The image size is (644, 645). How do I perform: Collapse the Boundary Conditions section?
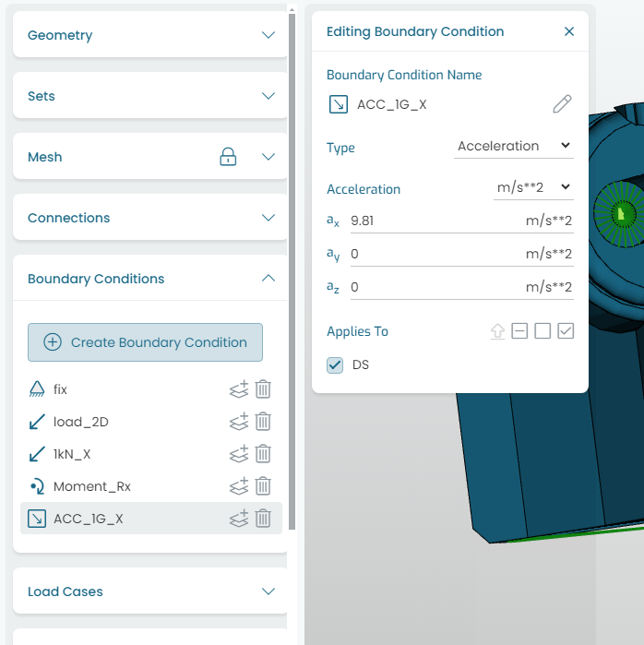268,279
